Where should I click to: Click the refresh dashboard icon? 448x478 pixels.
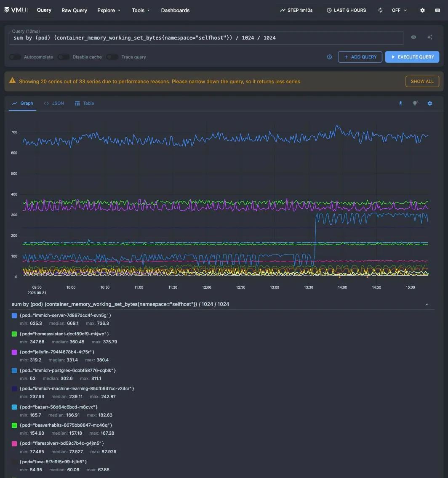point(380,11)
